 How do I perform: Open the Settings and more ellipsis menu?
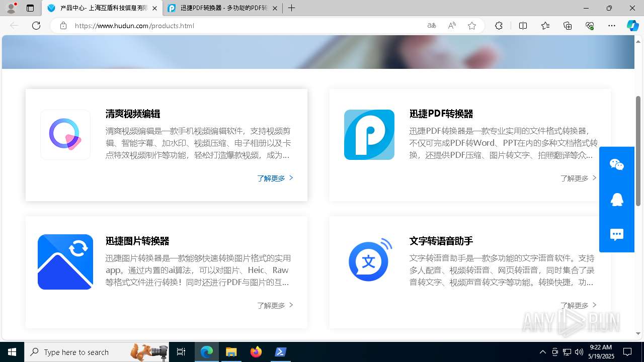(x=612, y=26)
